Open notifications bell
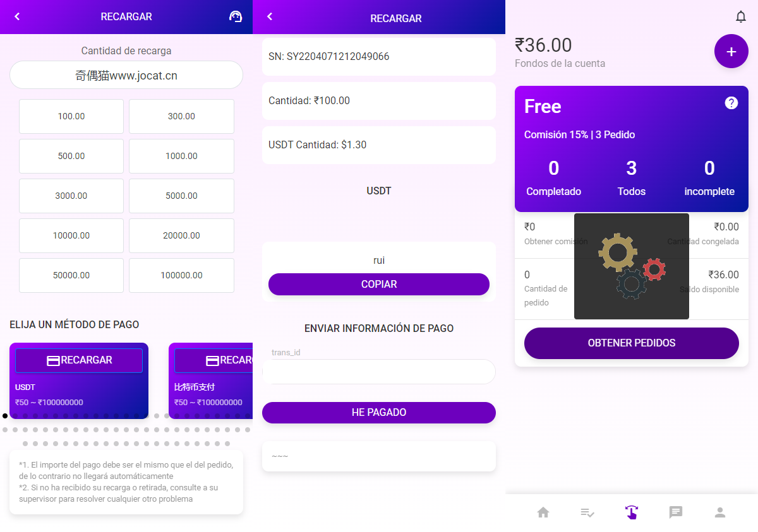Image resolution: width=758 pixels, height=532 pixels. (741, 17)
